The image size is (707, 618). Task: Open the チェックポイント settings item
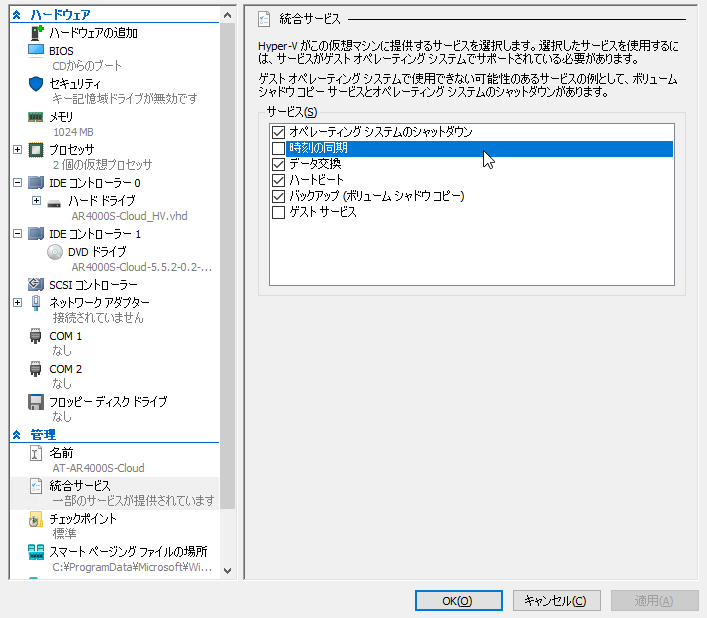pos(83,519)
